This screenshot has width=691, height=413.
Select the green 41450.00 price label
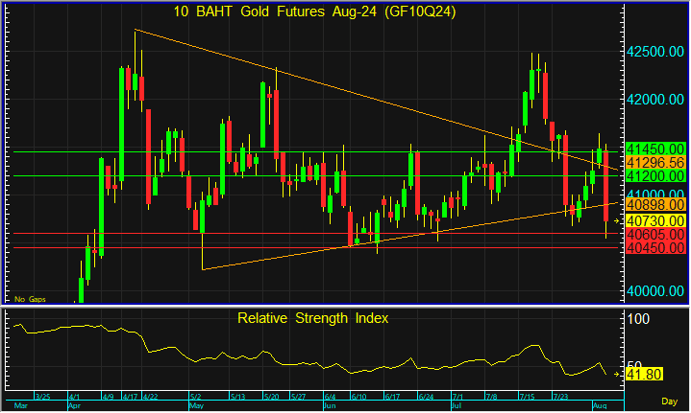coord(653,149)
